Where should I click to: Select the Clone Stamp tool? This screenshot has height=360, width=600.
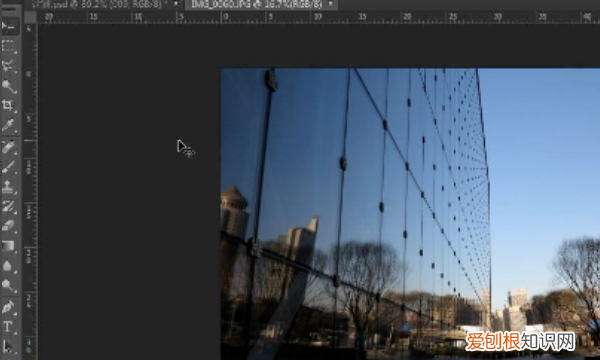pyautogui.click(x=8, y=187)
